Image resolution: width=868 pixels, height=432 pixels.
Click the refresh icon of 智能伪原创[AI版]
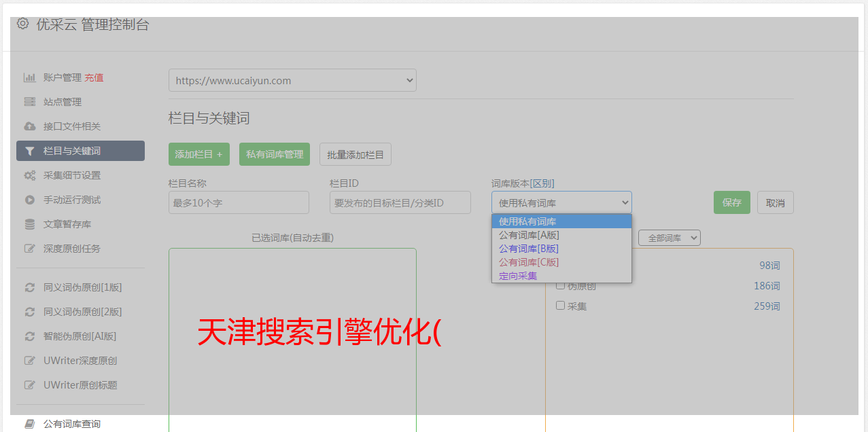(29, 336)
